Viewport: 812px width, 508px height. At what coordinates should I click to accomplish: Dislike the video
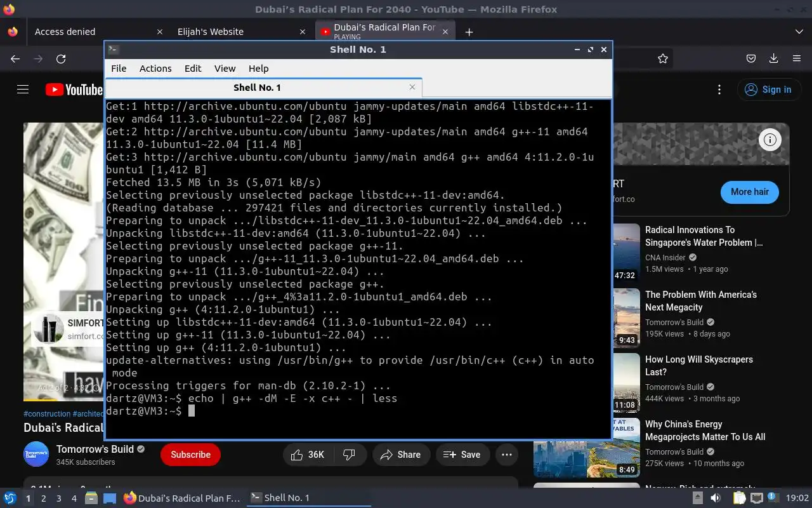349,455
